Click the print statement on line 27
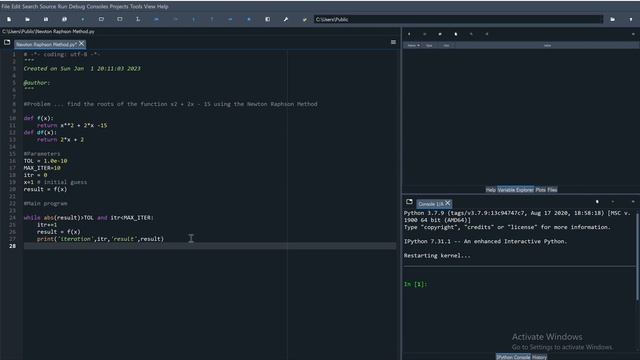The width and height of the screenshot is (640, 360). coord(100,239)
